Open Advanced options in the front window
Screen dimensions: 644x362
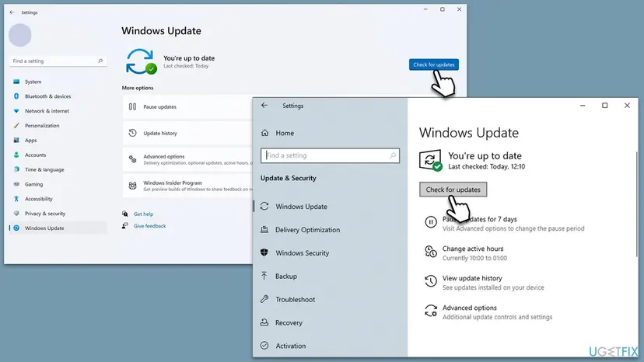coord(488,312)
